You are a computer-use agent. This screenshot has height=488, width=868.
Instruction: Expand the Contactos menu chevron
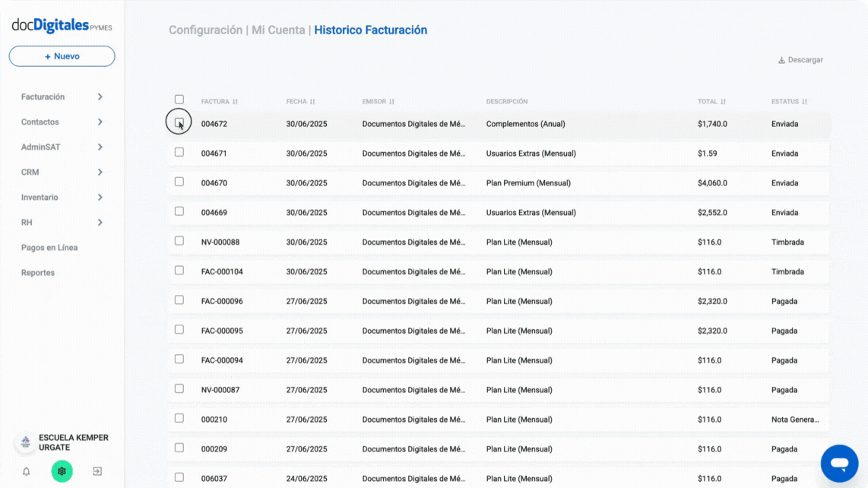point(100,122)
